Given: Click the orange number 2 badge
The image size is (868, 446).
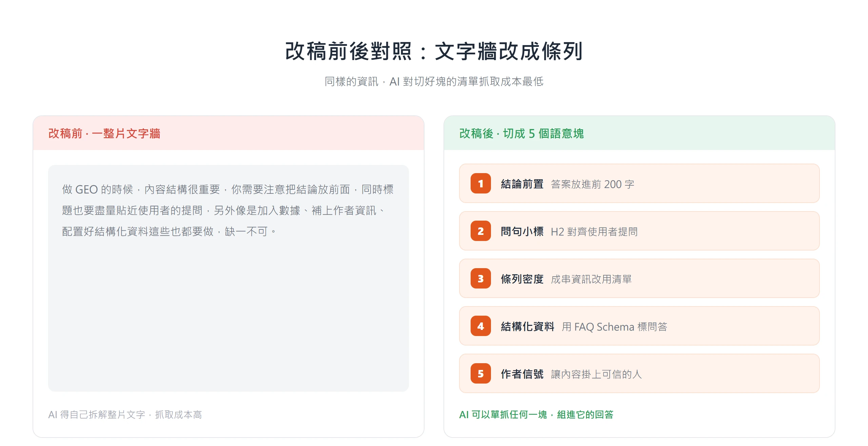Looking at the screenshot, I should click(480, 231).
